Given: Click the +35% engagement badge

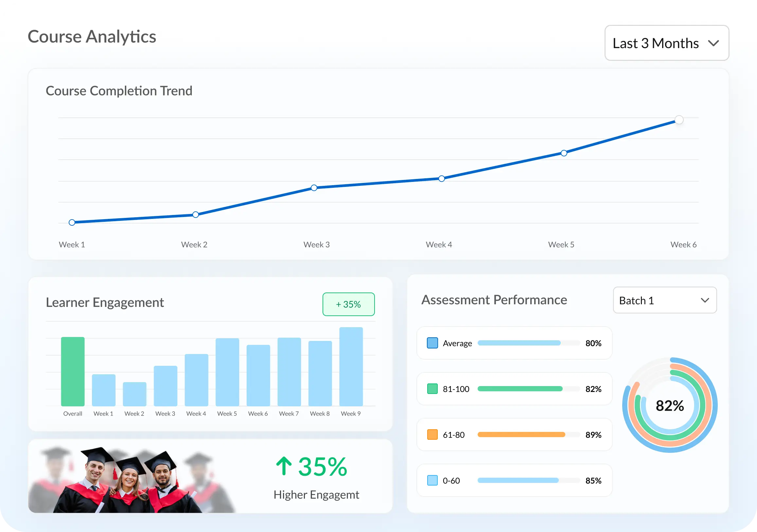Looking at the screenshot, I should (x=348, y=304).
